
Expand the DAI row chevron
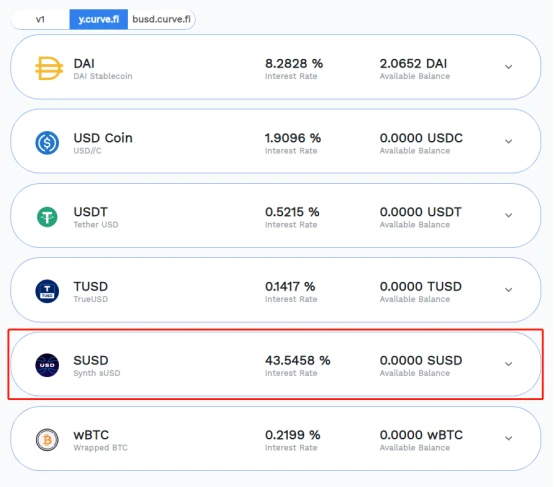[508, 67]
